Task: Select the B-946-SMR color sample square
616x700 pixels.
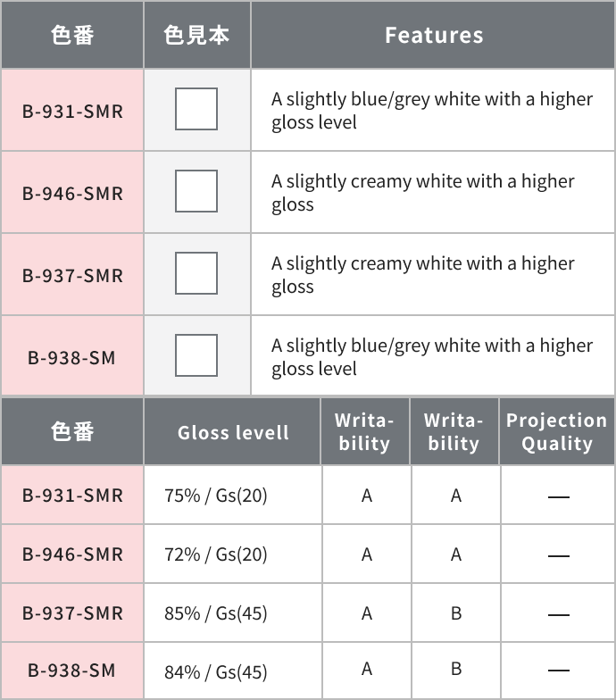Action: click(x=196, y=191)
